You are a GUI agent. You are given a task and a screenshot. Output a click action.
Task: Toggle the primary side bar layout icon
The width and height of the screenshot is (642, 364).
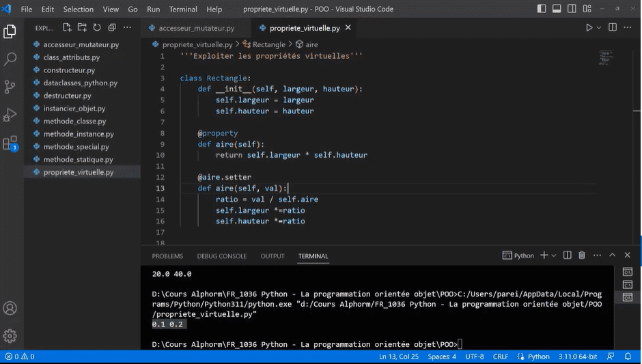pos(542,9)
